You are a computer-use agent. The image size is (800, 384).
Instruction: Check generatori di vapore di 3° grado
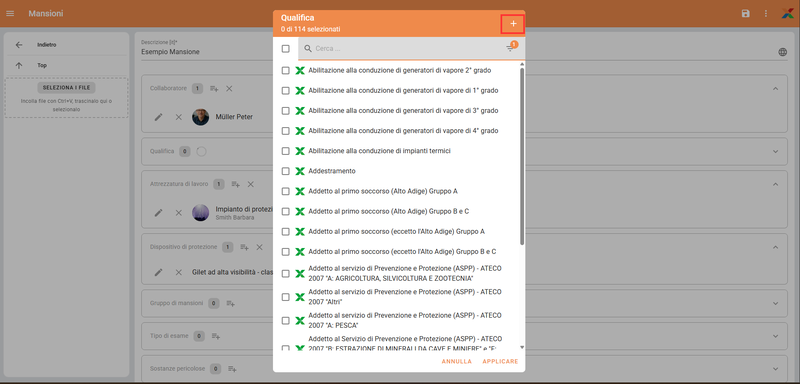pyautogui.click(x=286, y=111)
